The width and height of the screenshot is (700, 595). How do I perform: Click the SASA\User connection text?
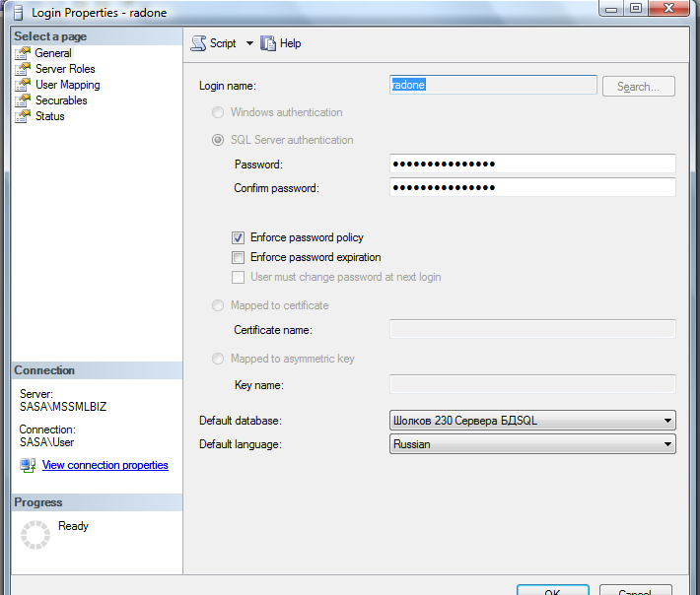click(x=47, y=442)
